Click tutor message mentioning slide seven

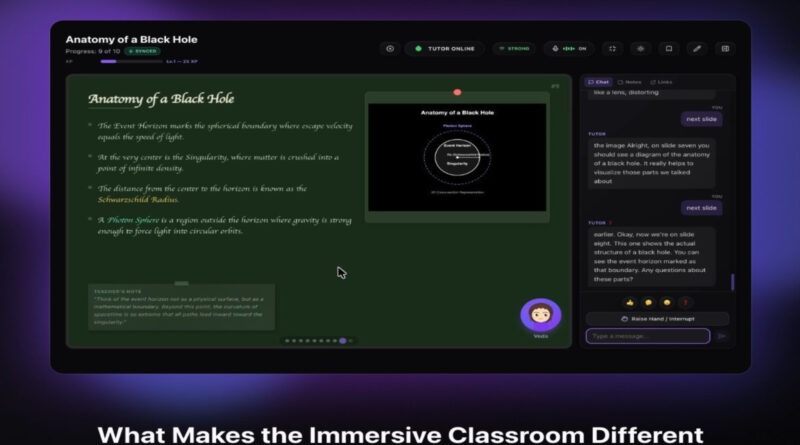point(652,163)
